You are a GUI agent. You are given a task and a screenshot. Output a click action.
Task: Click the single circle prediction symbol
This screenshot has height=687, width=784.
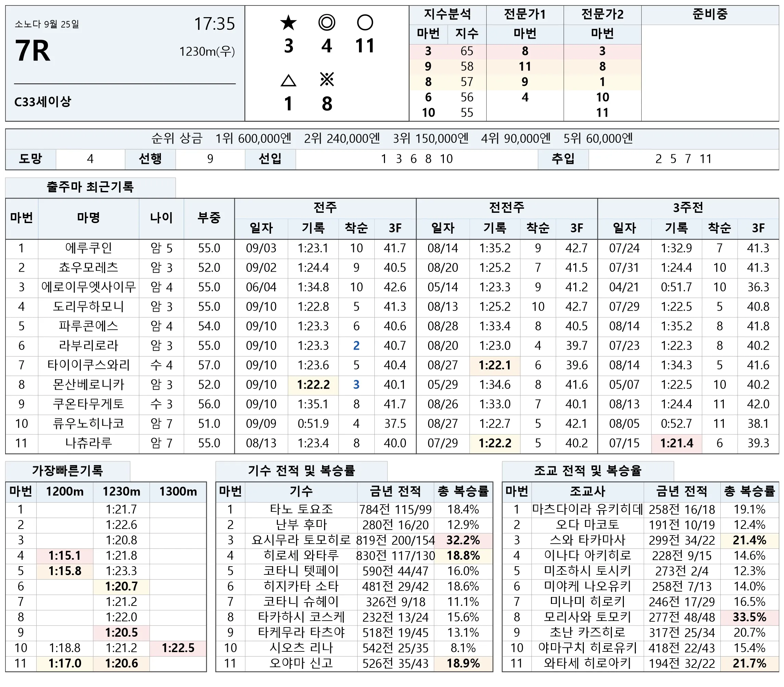tap(364, 23)
